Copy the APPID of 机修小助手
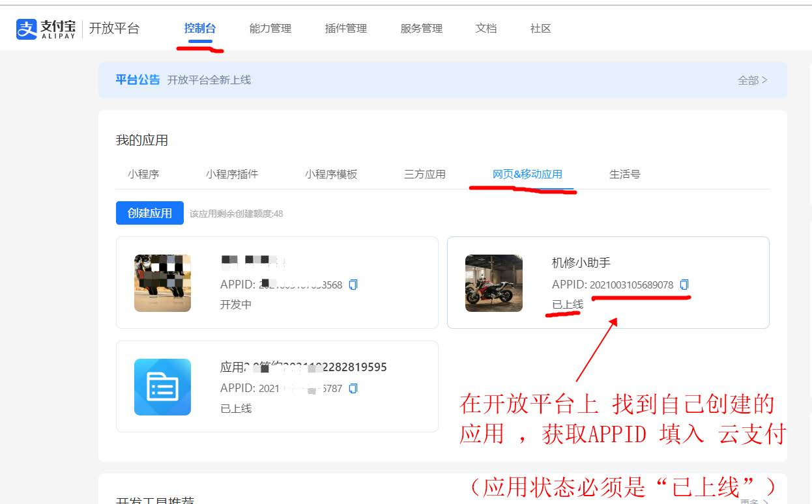The height and width of the screenshot is (504, 812). 684,285
